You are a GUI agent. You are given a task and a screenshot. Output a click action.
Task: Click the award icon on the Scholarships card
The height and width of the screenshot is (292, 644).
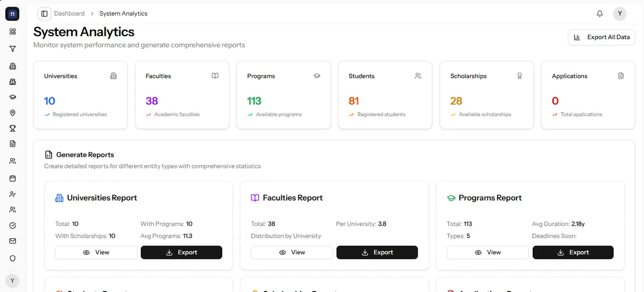coord(520,76)
